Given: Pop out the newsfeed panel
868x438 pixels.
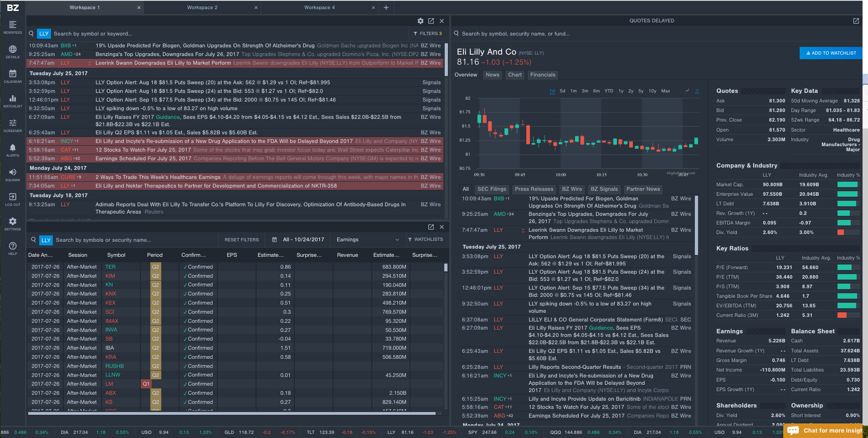Looking at the screenshot, I should pyautogui.click(x=431, y=21).
